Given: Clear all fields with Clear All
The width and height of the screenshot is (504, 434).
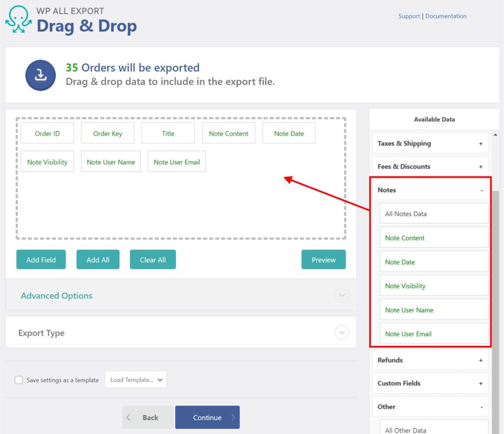Looking at the screenshot, I should click(153, 259).
